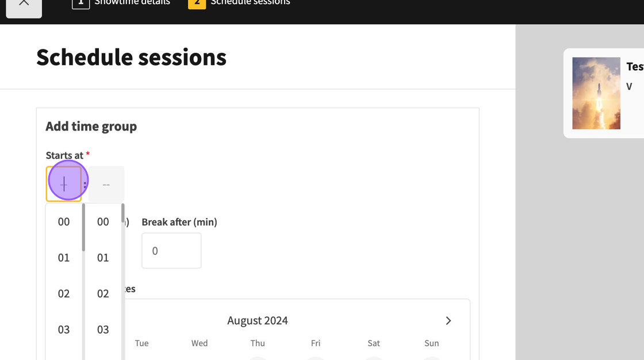Select minute 00 in the minutes list
644x360 pixels.
103,222
